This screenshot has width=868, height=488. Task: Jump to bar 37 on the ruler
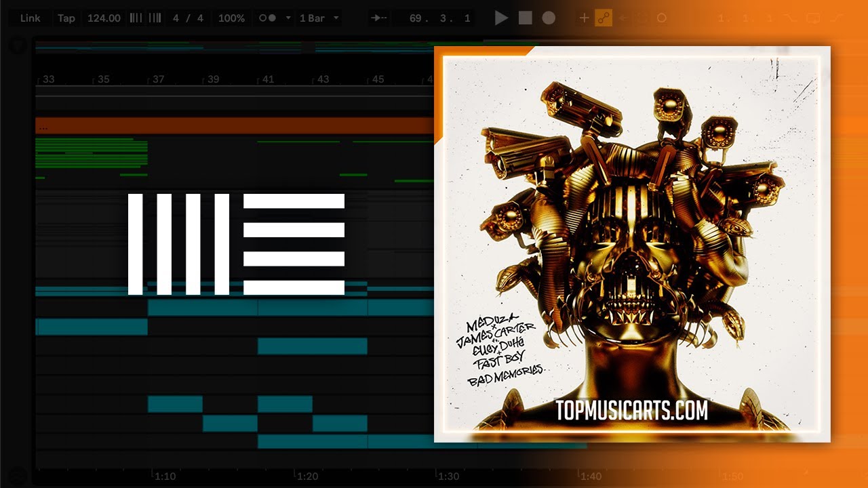coord(158,79)
